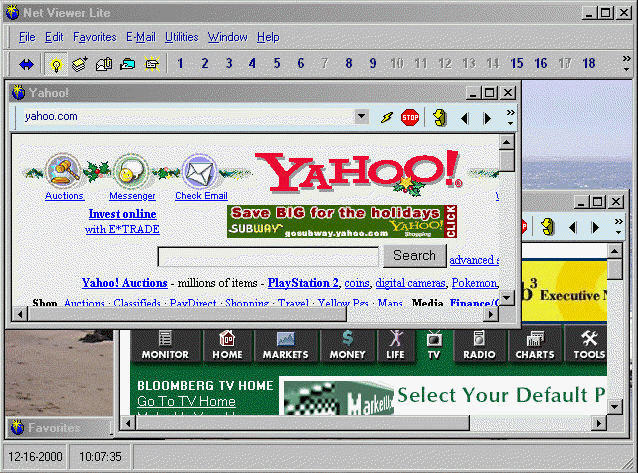Open the Yahoo! Auctions bold link
This screenshot has width=638, height=473.
[x=125, y=283]
